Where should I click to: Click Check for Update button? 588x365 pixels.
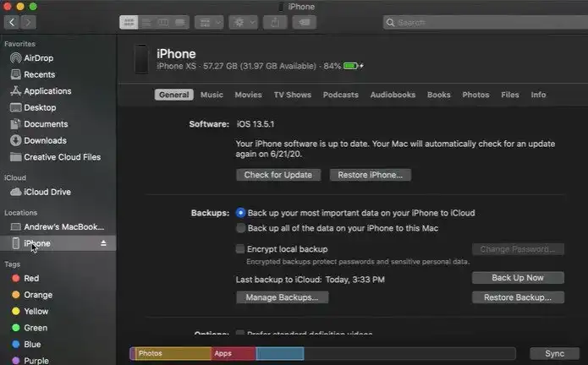[278, 175]
